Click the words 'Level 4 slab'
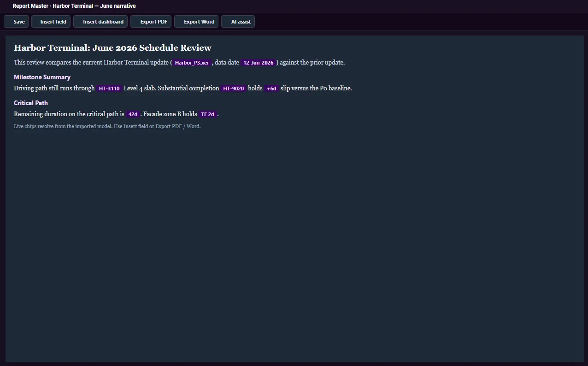Screen dimensions: 588x366 pos(139,88)
